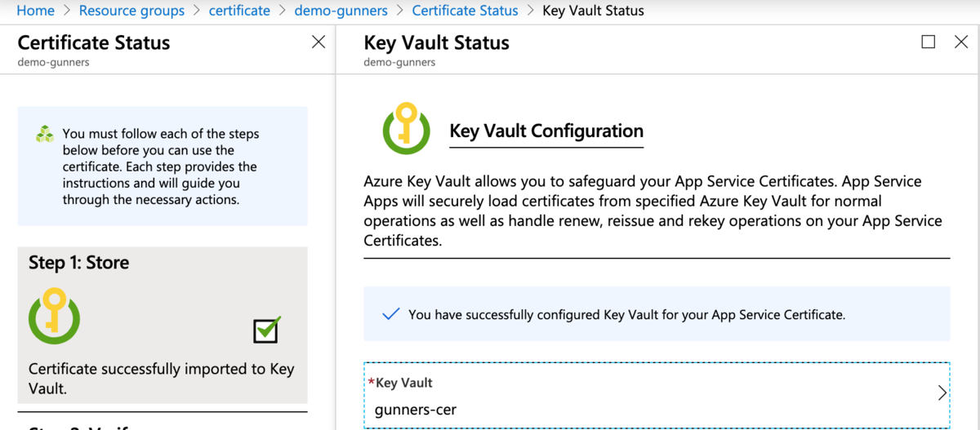
Task: Open Certificate Status breadcrumb link
Action: (x=465, y=11)
